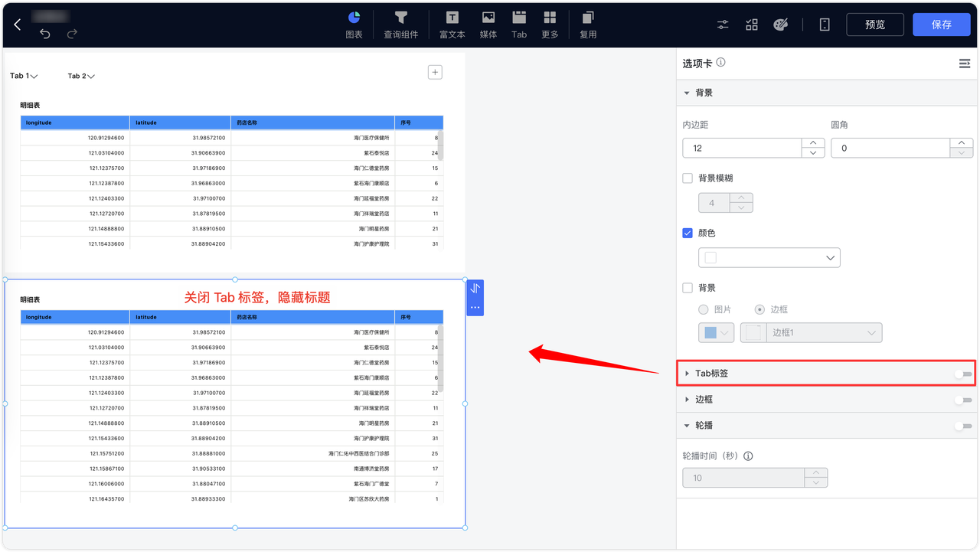The width and height of the screenshot is (980, 552).
Task: Enable the 背景 checkbox
Action: [688, 288]
